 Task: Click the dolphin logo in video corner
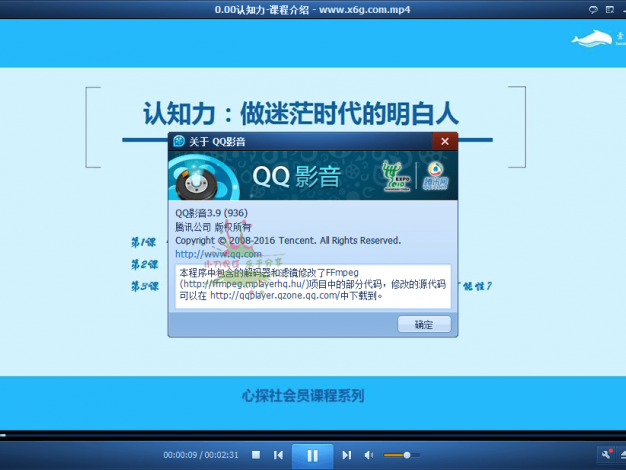(x=592, y=39)
